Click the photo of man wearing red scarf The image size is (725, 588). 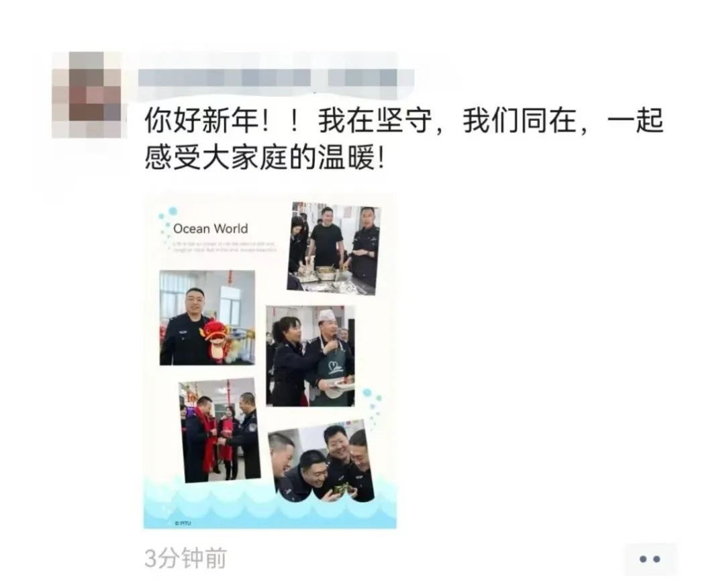[220, 430]
